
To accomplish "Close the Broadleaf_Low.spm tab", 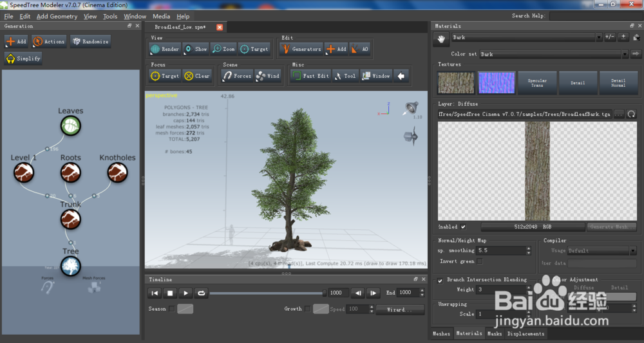I will pos(220,27).
